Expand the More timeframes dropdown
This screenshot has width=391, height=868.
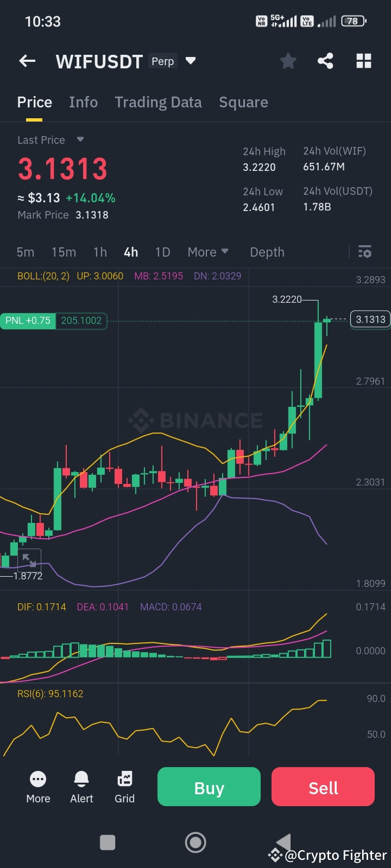tap(208, 252)
